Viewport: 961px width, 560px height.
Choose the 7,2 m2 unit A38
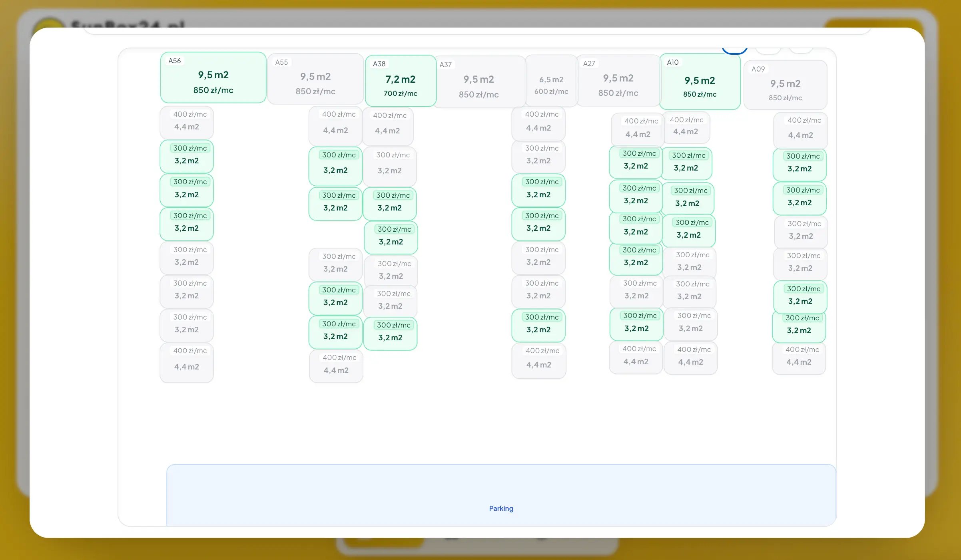(400, 81)
